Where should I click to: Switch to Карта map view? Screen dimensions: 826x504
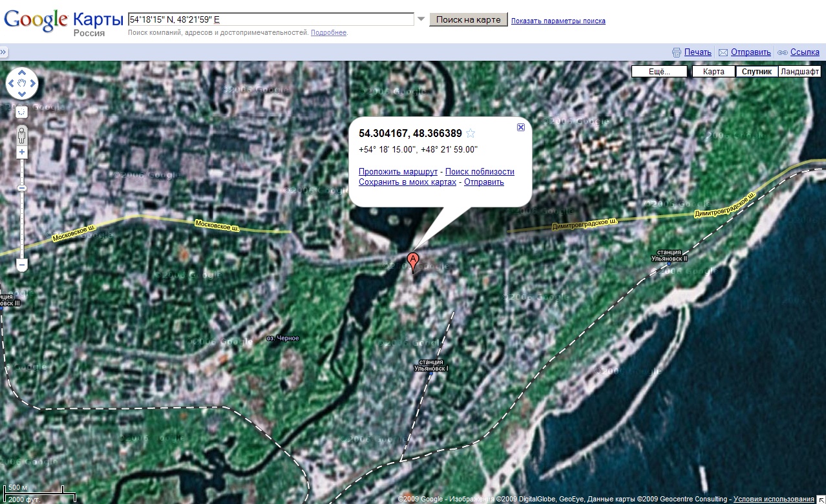click(x=714, y=72)
